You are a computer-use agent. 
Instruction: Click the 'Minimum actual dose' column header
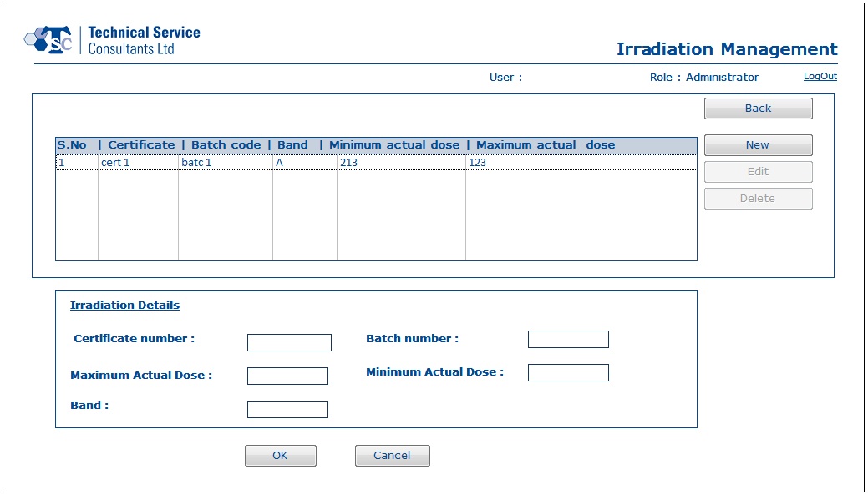coord(394,145)
